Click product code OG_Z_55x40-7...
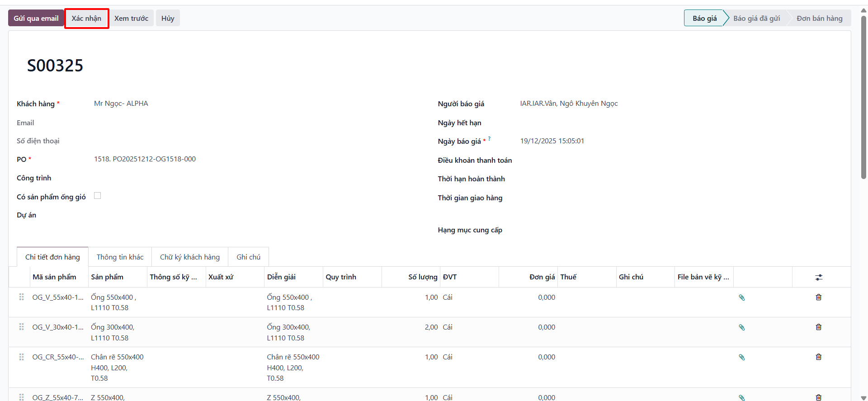 pyautogui.click(x=58, y=397)
